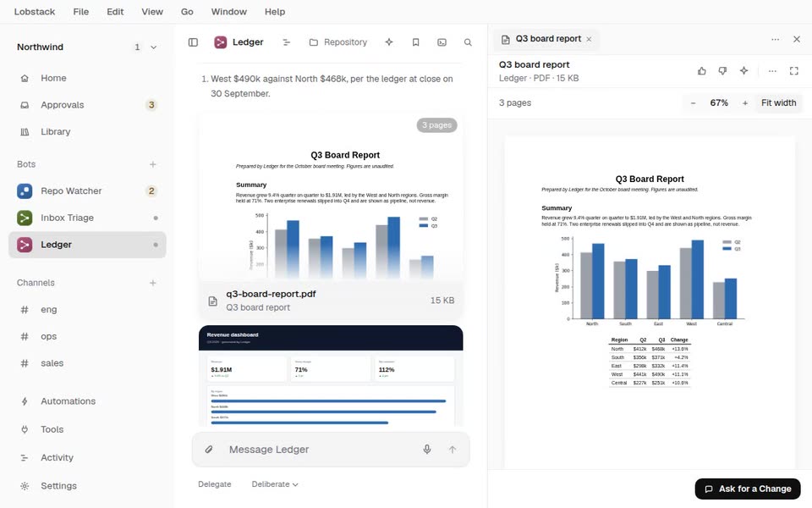Click Ask for a Change button
Viewport: 812px width, 508px height.
tap(748, 489)
